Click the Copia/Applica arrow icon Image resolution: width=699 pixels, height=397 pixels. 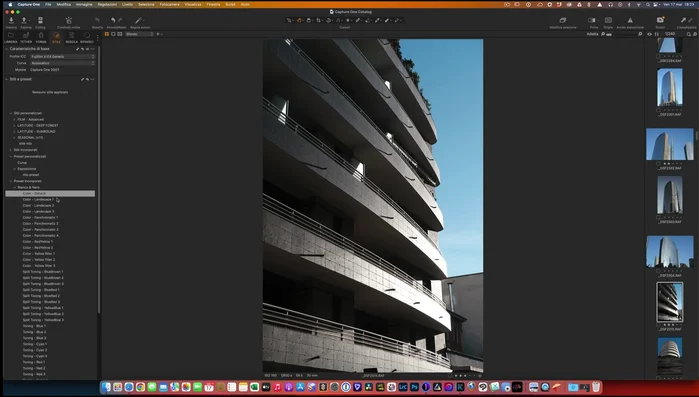683,20
